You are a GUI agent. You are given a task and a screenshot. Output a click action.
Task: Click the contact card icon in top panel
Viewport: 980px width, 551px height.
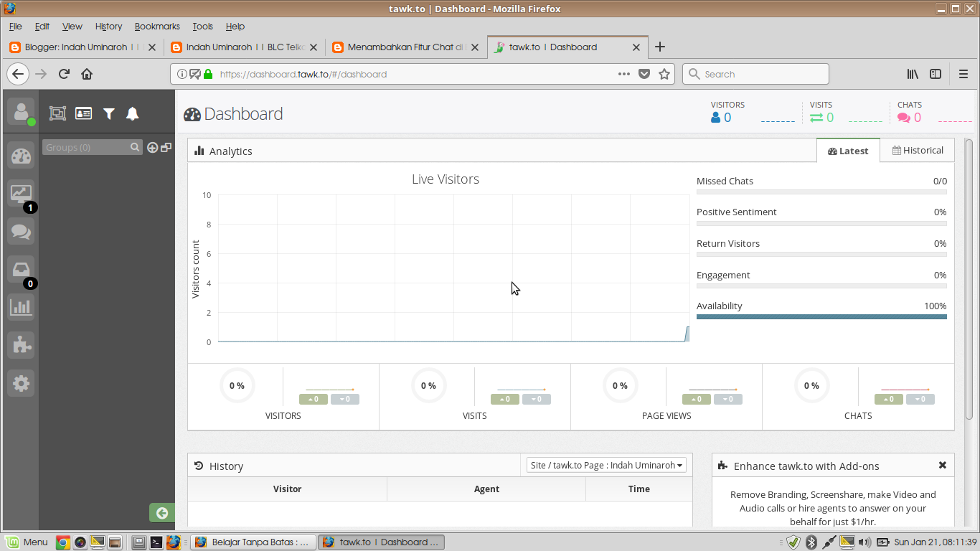tap(83, 113)
